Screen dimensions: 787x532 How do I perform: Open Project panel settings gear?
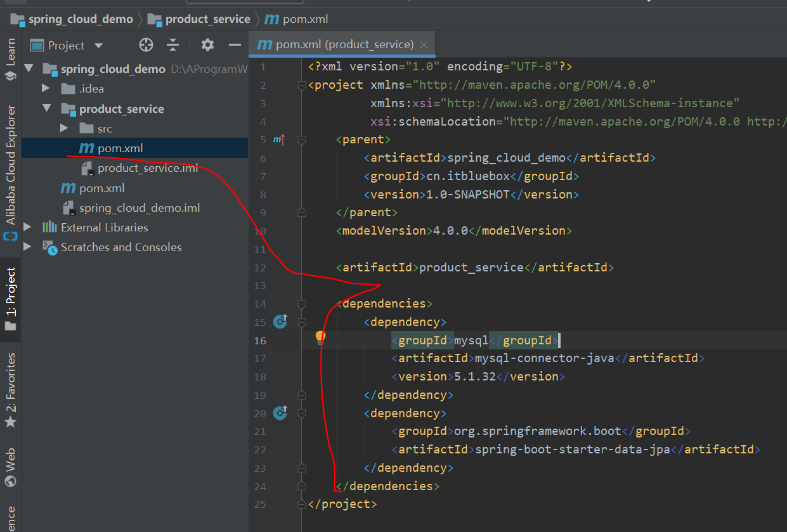(207, 45)
